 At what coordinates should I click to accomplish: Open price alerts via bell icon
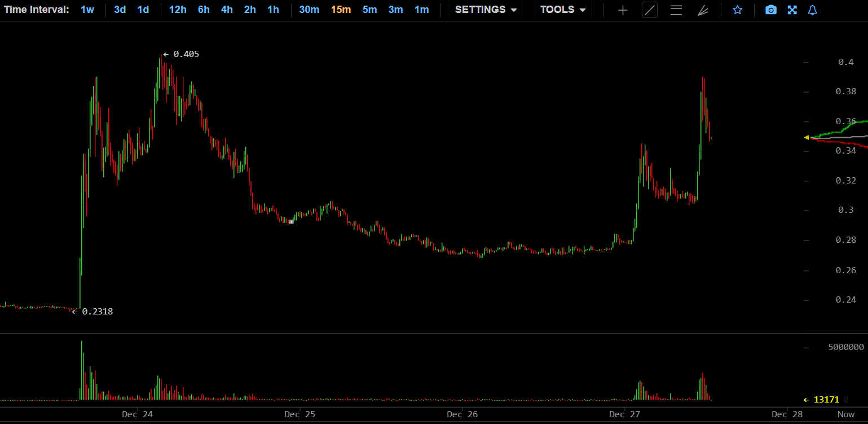pos(812,10)
